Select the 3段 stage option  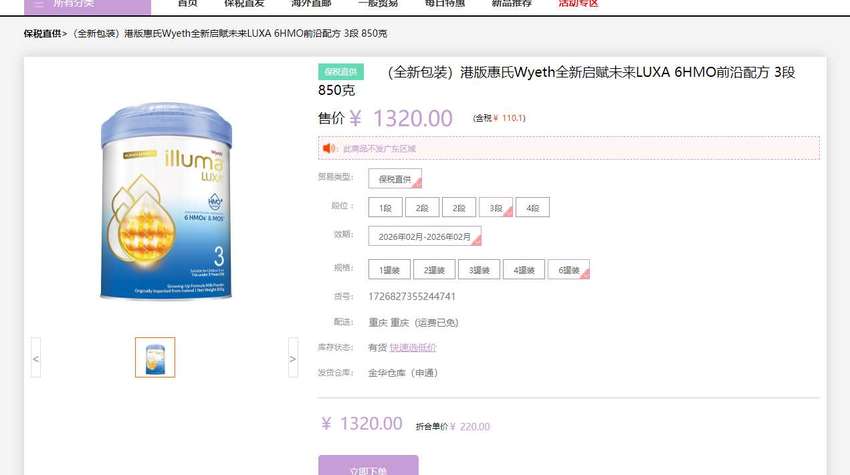495,208
